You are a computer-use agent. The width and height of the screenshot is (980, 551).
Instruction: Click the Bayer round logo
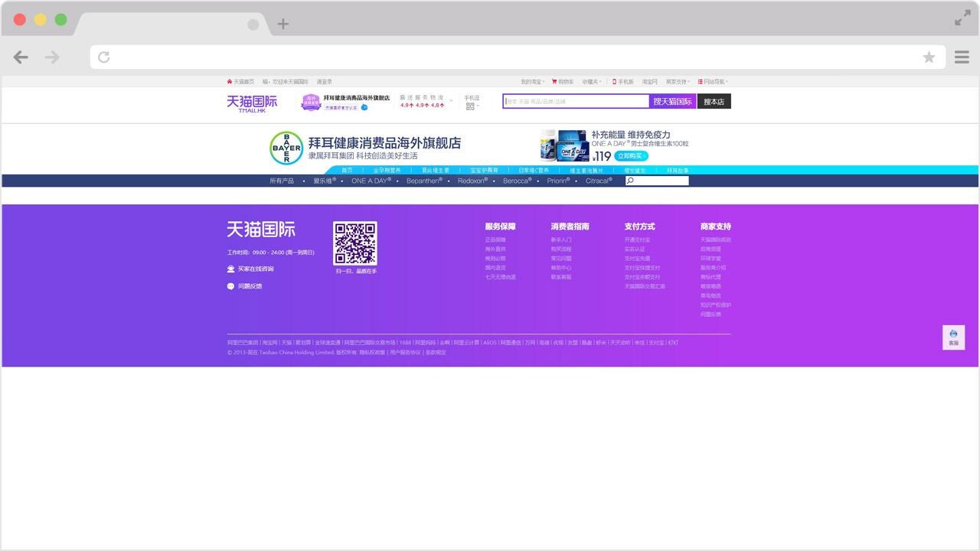click(x=286, y=148)
